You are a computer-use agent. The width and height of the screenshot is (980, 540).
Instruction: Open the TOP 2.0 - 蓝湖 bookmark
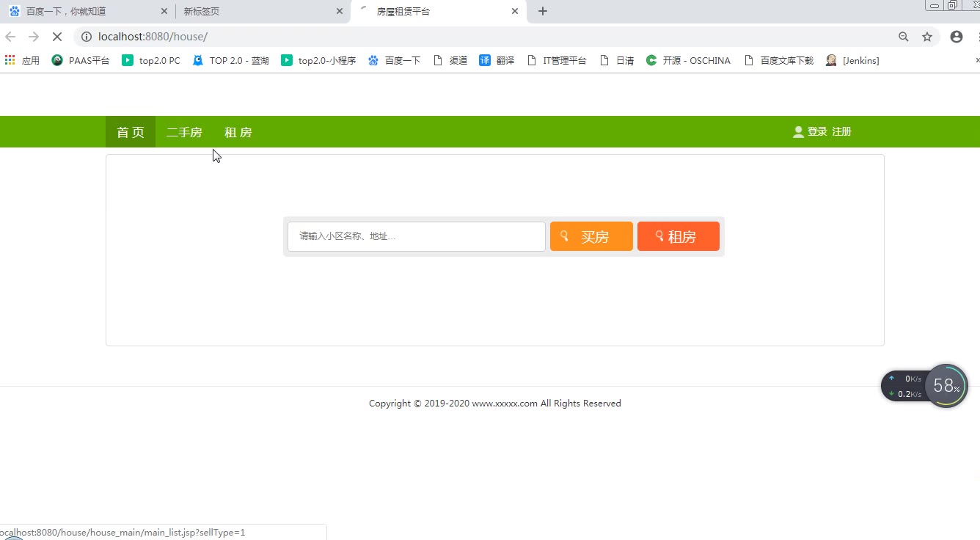(231, 61)
